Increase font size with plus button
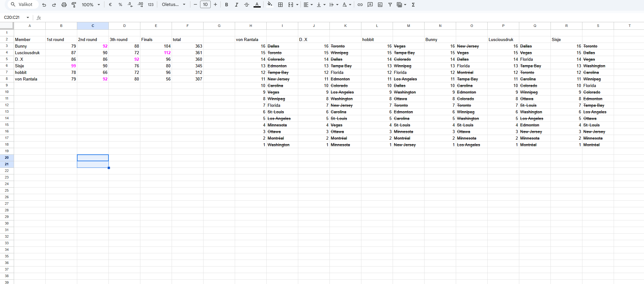The image size is (644, 284). [215, 5]
